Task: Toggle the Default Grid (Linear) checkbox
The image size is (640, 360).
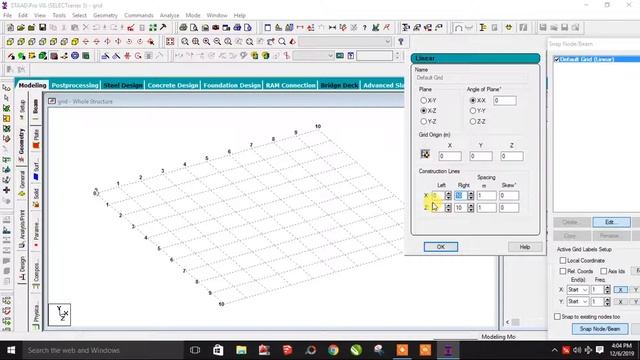Action: [x=556, y=59]
